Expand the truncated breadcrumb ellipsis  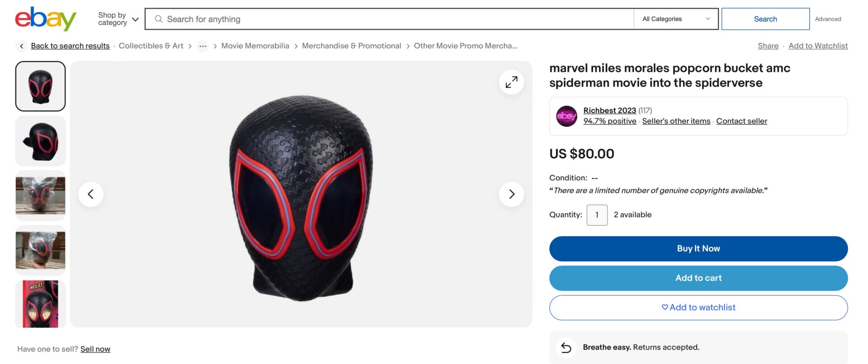point(203,46)
